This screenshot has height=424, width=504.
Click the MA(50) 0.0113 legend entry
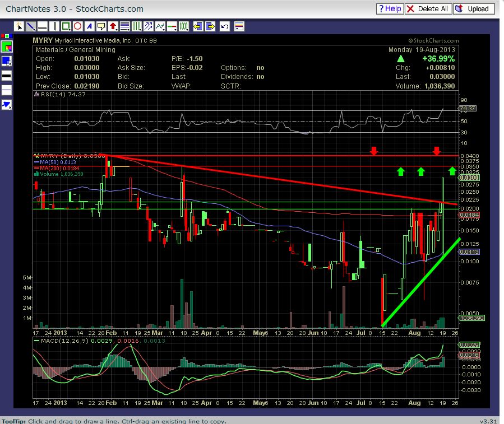point(56,162)
